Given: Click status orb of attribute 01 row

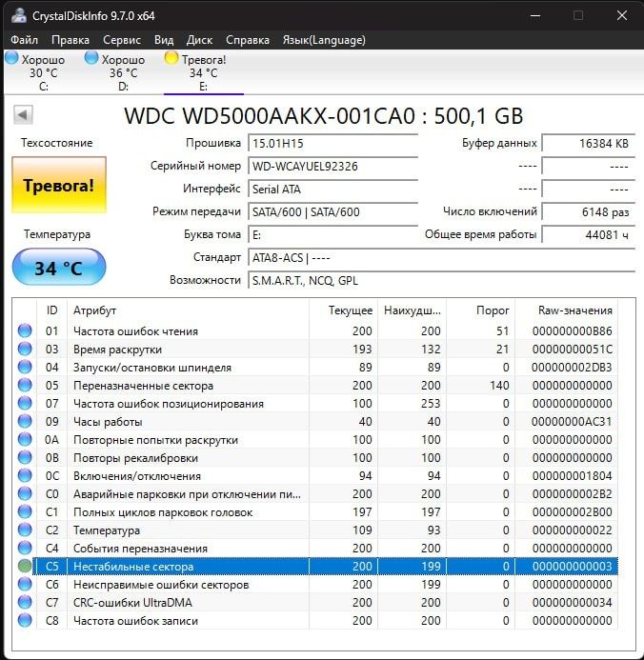Looking at the screenshot, I should [25, 330].
